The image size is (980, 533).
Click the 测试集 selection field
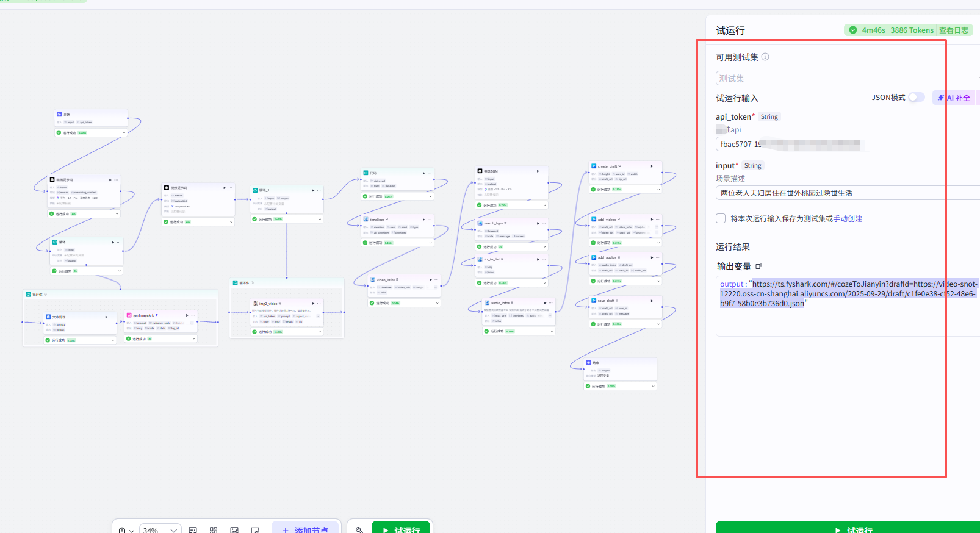point(848,78)
